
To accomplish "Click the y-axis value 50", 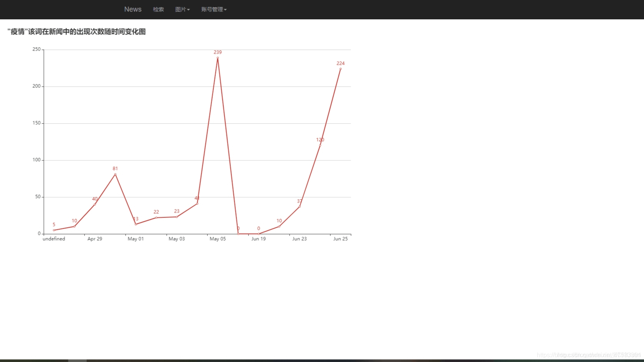I will (x=38, y=197).
